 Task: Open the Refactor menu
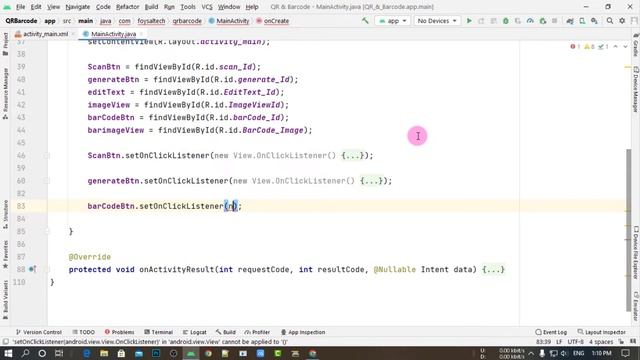(127, 7)
